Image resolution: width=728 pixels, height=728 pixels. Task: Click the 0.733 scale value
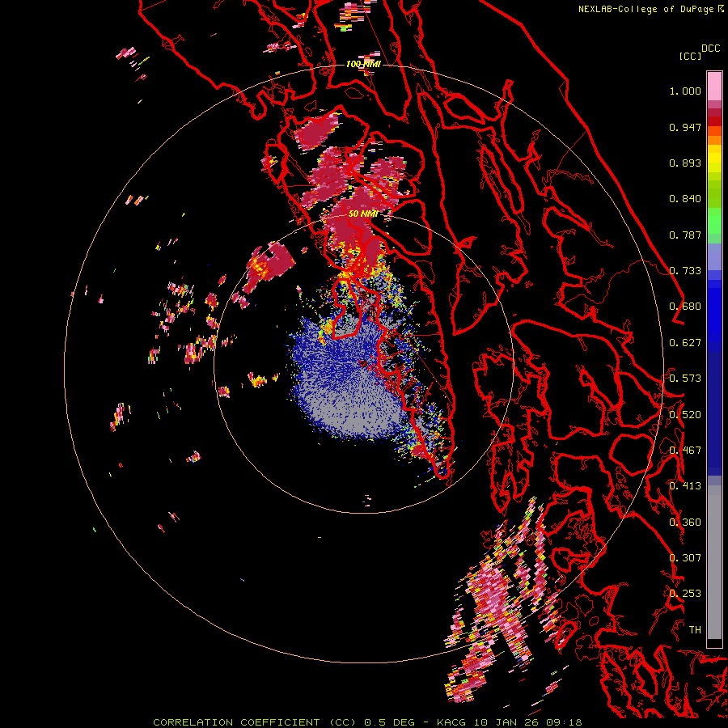[685, 271]
